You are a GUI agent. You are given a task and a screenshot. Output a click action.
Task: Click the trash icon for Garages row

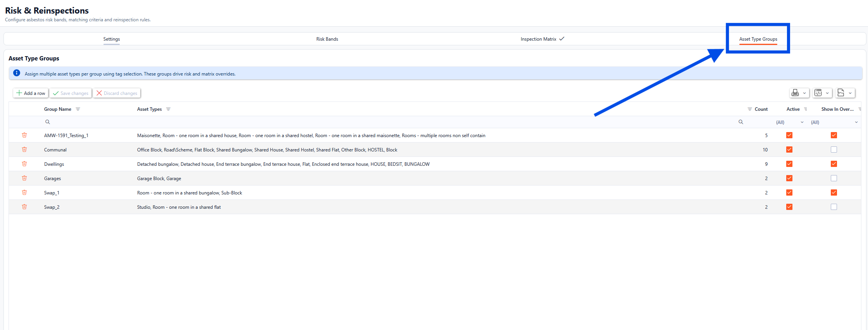(x=24, y=178)
